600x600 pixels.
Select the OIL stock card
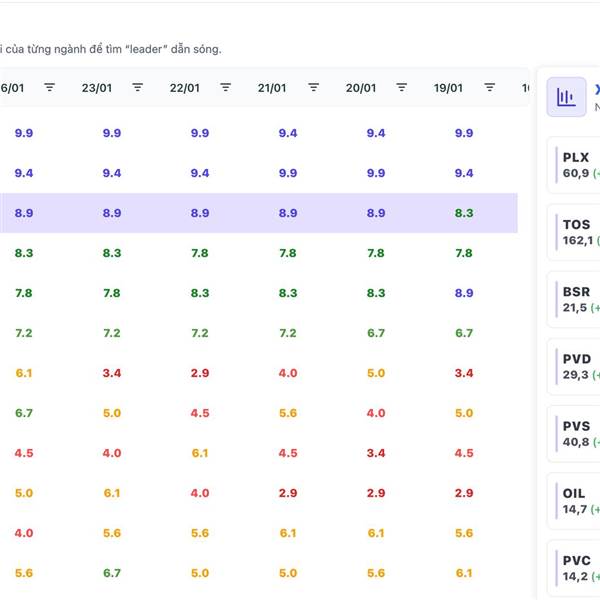click(x=577, y=501)
